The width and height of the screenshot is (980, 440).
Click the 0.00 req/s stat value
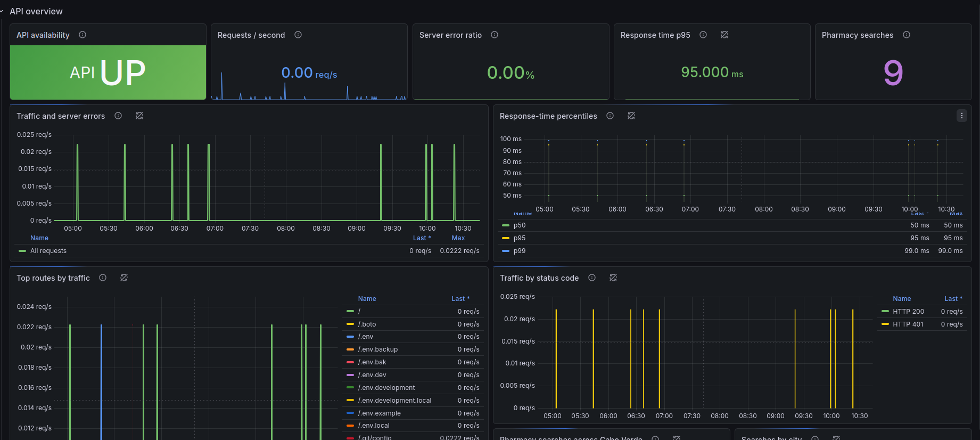[309, 73]
